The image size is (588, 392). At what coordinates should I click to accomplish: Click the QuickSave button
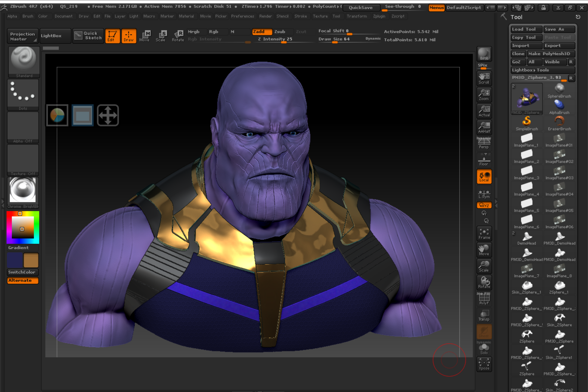361,8
